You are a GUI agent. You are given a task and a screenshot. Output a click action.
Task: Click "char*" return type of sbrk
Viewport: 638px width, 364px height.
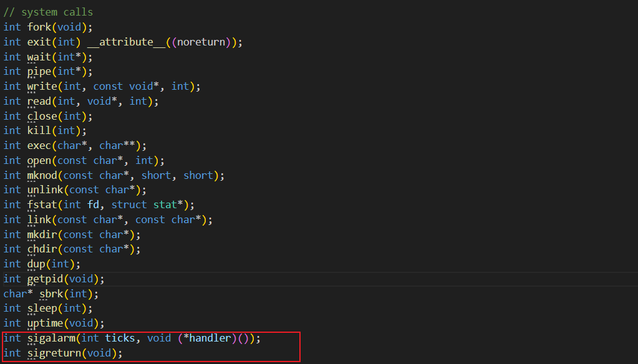18,294
